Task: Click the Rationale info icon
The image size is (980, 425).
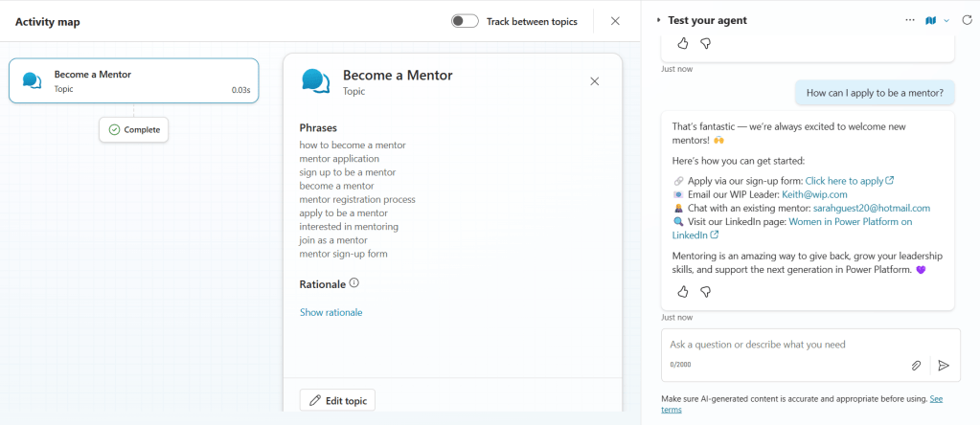Action: [x=353, y=282]
